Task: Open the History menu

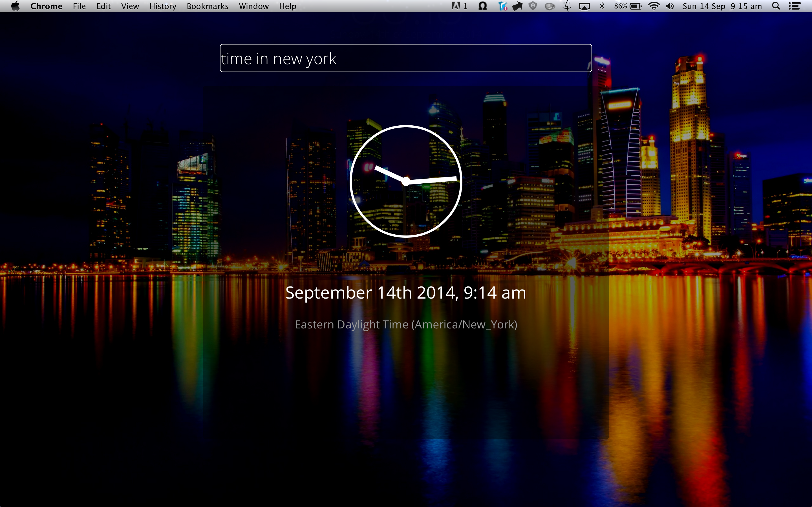Action: pyautogui.click(x=163, y=6)
